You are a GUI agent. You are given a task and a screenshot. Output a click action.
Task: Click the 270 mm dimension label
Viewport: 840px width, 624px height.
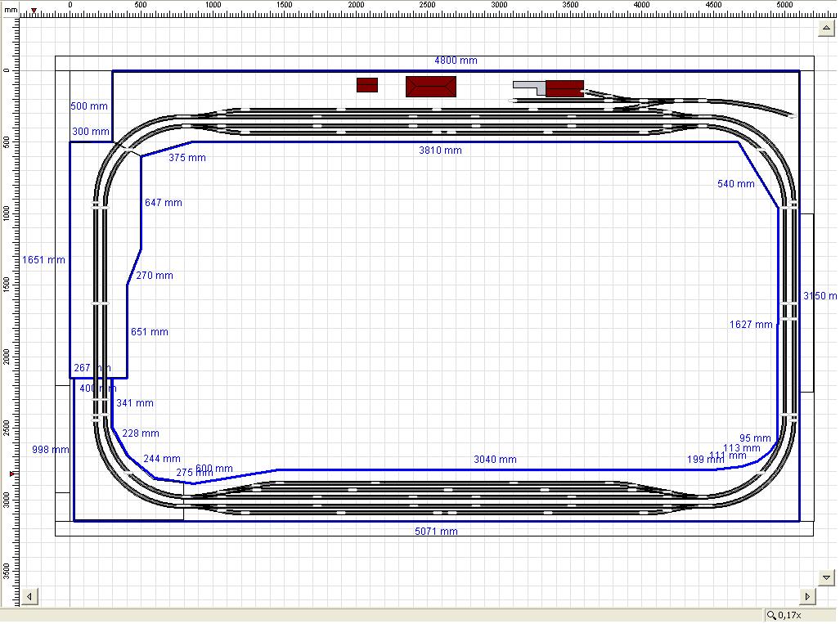tap(155, 276)
